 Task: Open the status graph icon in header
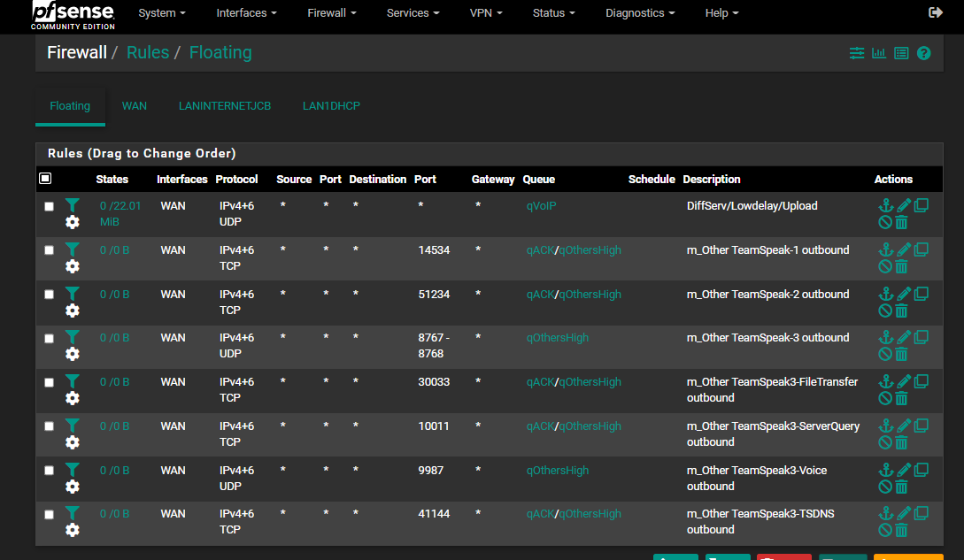(879, 53)
